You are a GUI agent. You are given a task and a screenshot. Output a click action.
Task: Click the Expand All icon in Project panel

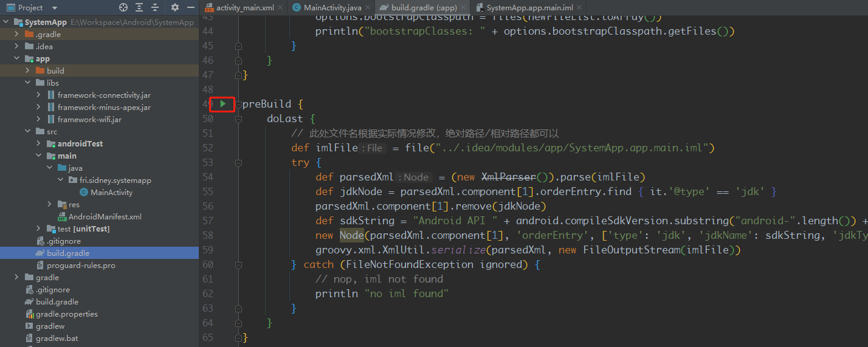pyautogui.click(x=139, y=8)
